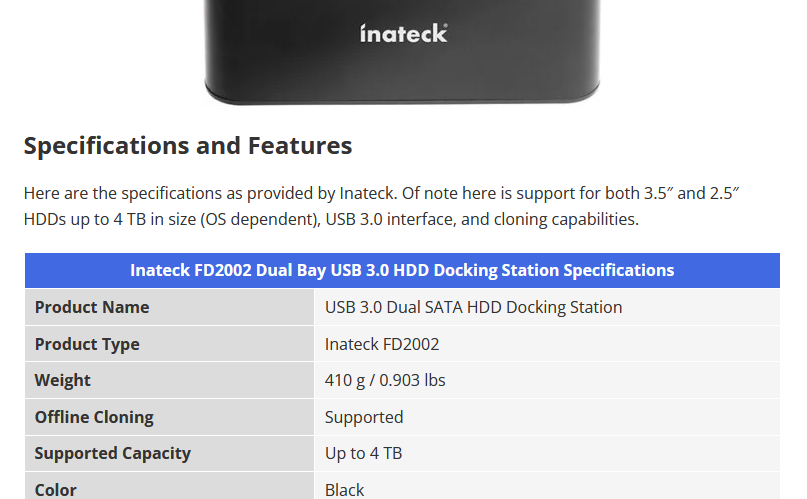
Task: Click the Black color value cell
Action: coord(548,486)
